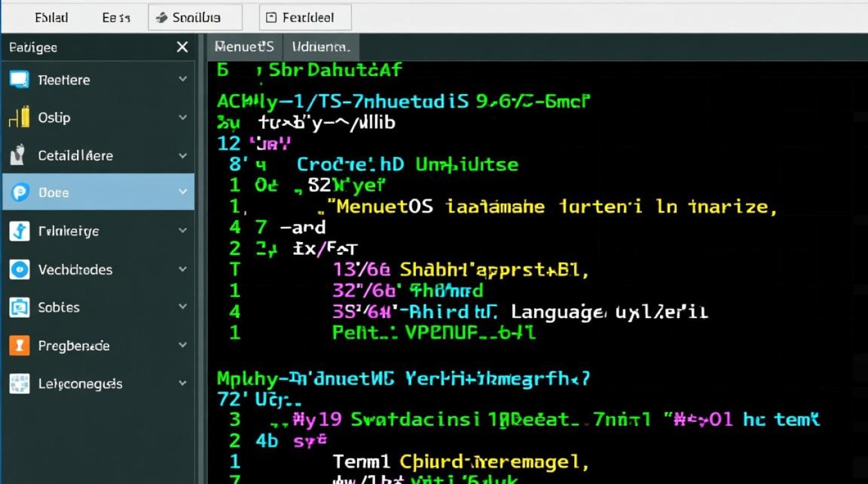Close the Batigee side panel
The image size is (868, 484).
point(182,47)
